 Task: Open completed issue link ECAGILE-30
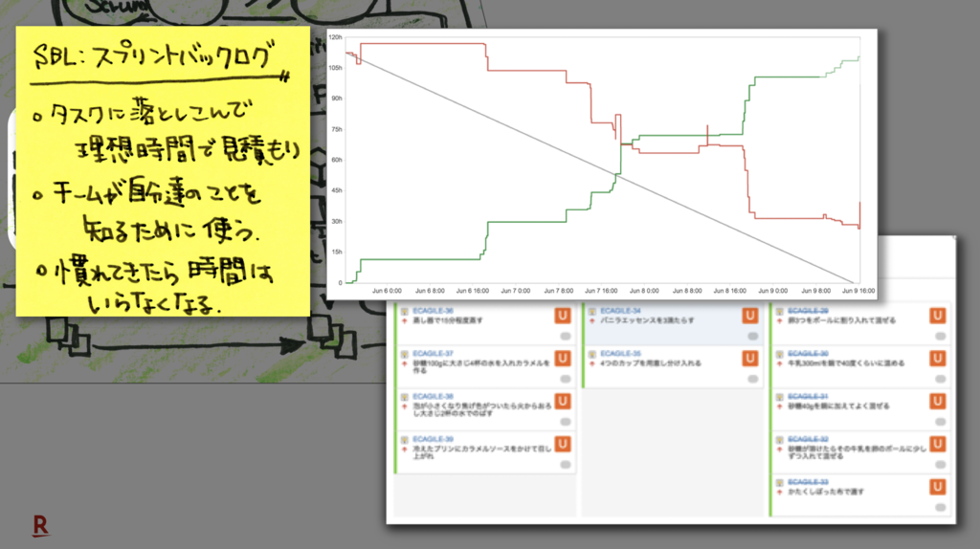tap(808, 354)
